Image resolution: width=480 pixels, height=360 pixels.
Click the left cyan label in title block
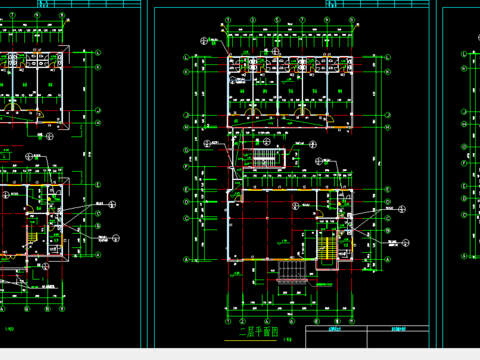pyautogui.click(x=335, y=329)
